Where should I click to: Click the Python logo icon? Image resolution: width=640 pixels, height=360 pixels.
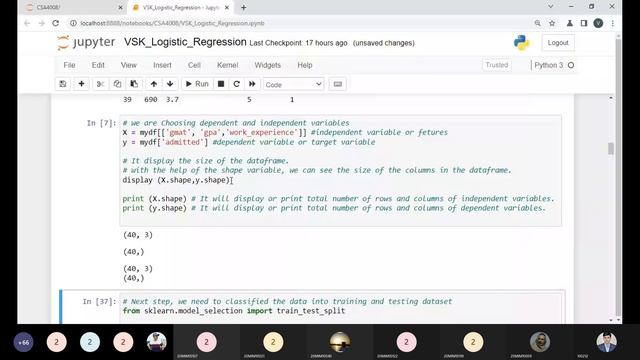522,43
